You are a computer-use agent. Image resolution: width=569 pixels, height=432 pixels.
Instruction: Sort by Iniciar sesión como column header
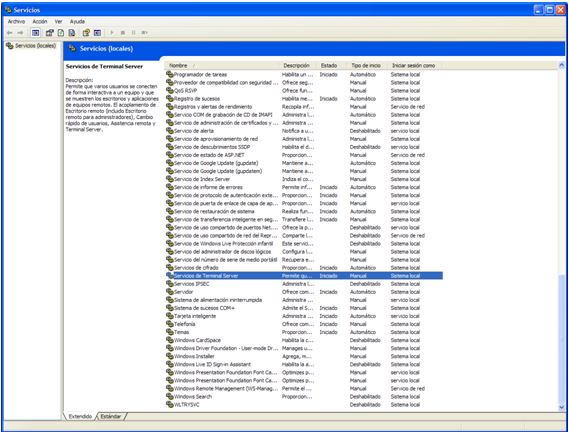pos(416,66)
